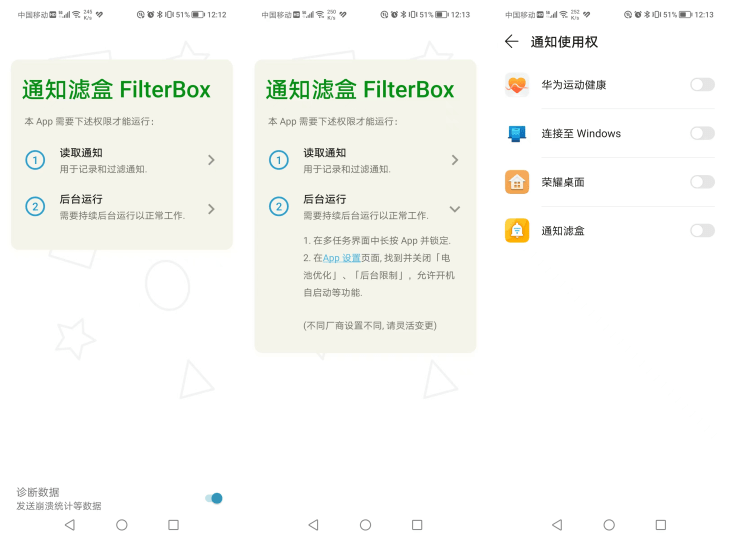Open 读取通知 chevron in left screen
731x538 pixels.
pyautogui.click(x=211, y=160)
